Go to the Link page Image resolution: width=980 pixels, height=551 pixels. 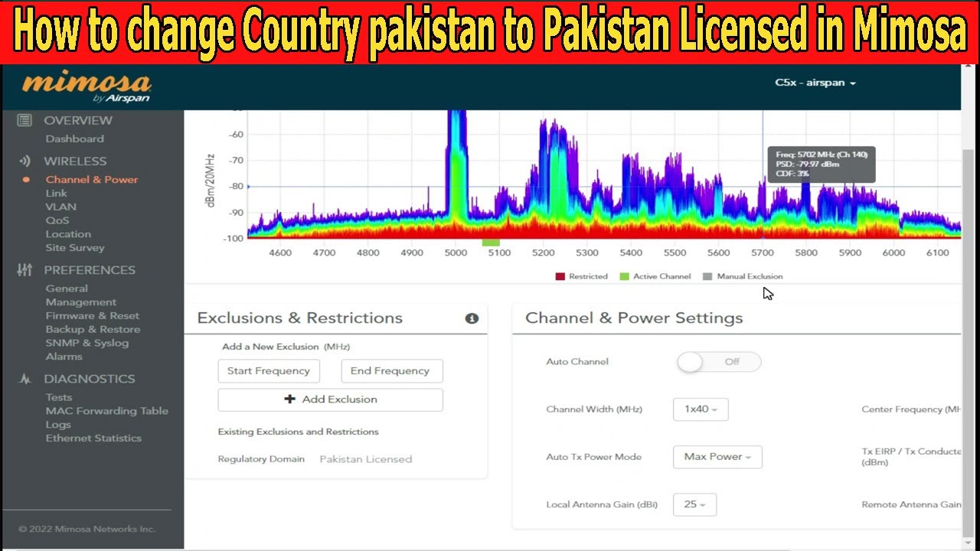(57, 194)
